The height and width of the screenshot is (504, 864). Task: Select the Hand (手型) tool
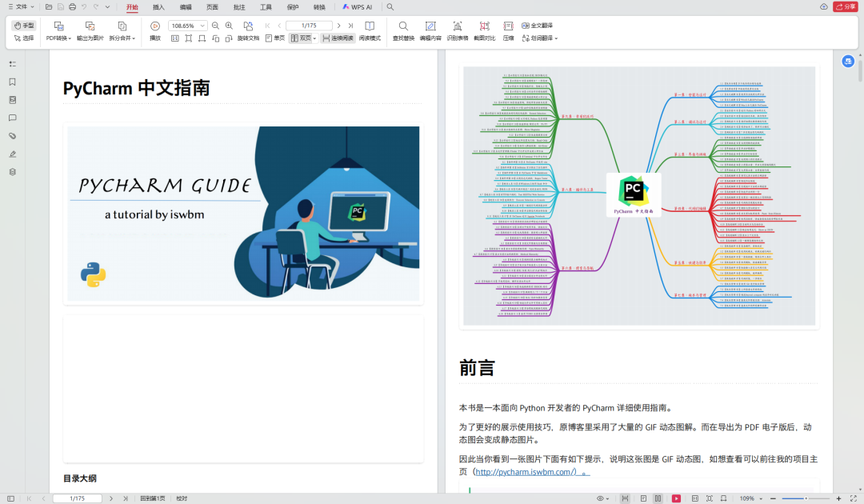tap(24, 26)
